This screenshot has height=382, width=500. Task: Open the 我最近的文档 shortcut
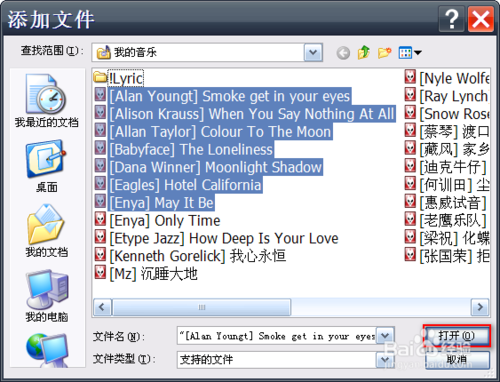coord(47,101)
